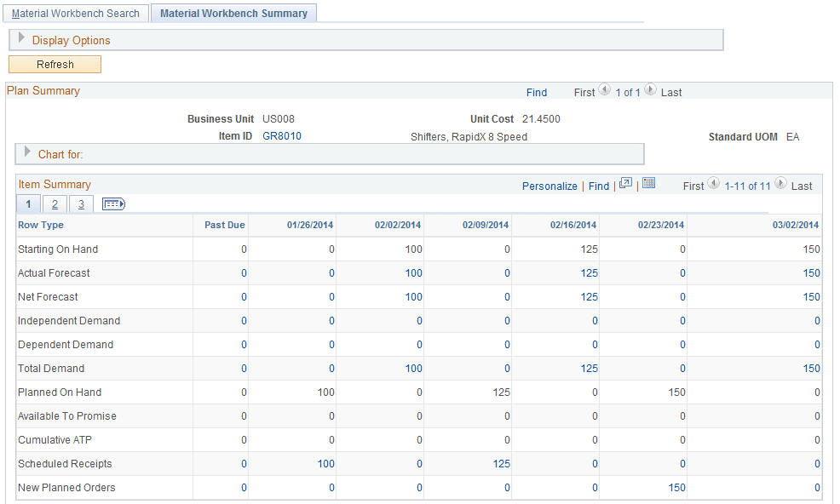This screenshot has width=840, height=504.
Task: Click Last in the Item Summary navigation
Action: pyautogui.click(x=800, y=185)
